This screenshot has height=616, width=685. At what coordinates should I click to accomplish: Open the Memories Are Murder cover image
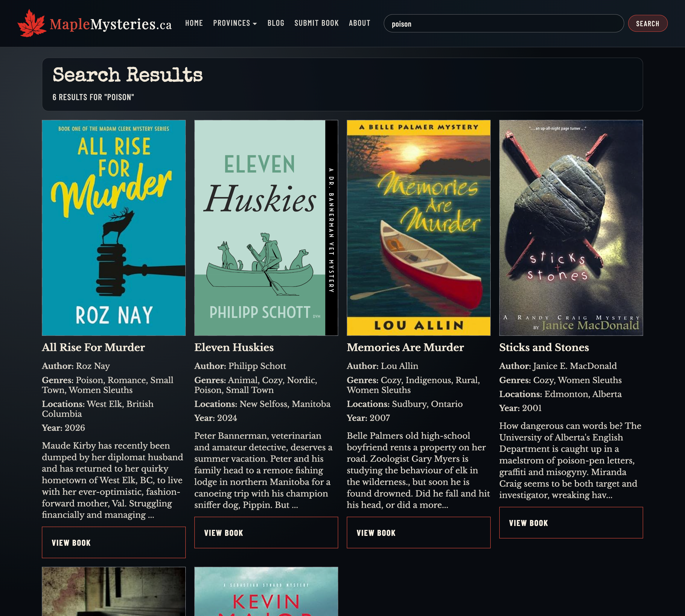click(419, 228)
